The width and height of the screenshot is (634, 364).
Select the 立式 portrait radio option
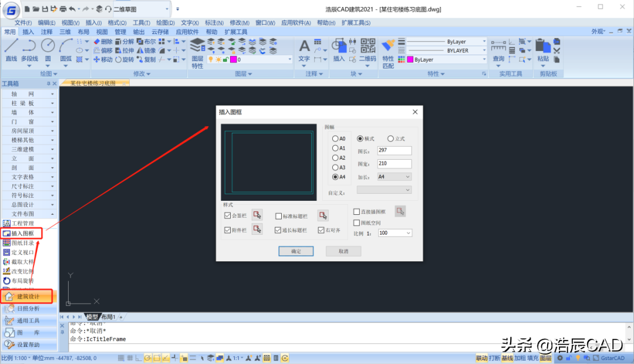(x=390, y=139)
